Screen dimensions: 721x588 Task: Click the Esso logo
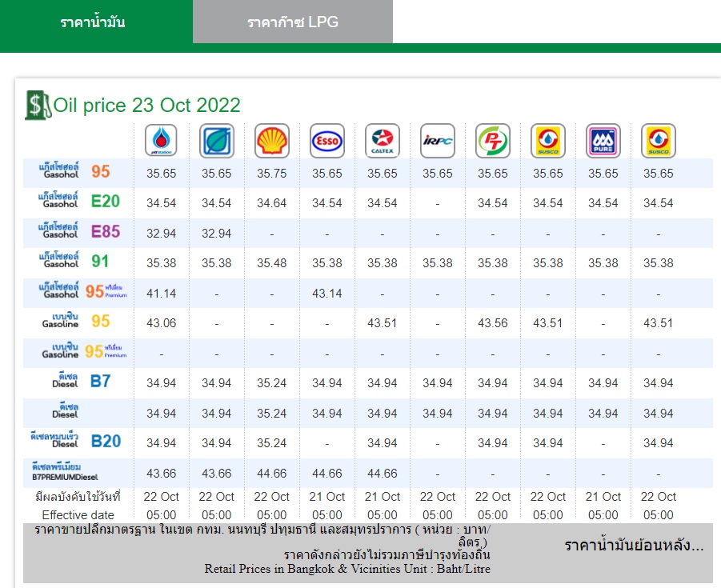tap(327, 140)
